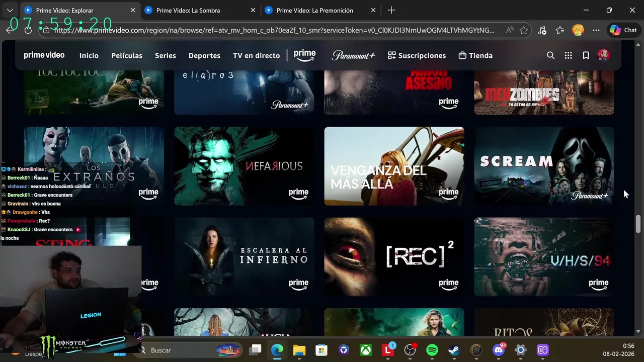Open OBS Studio from the taskbar
644x362 pixels.
(x=410, y=350)
